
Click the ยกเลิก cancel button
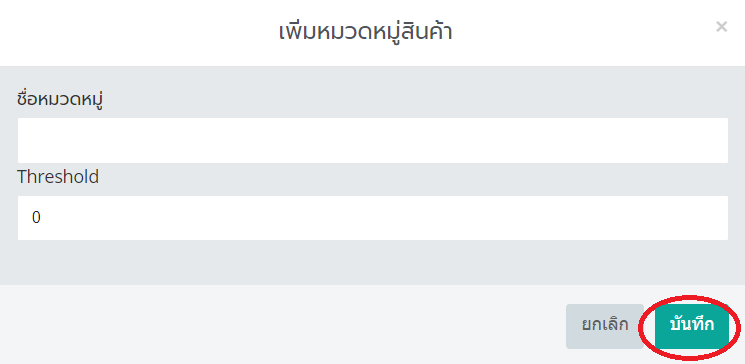(605, 326)
